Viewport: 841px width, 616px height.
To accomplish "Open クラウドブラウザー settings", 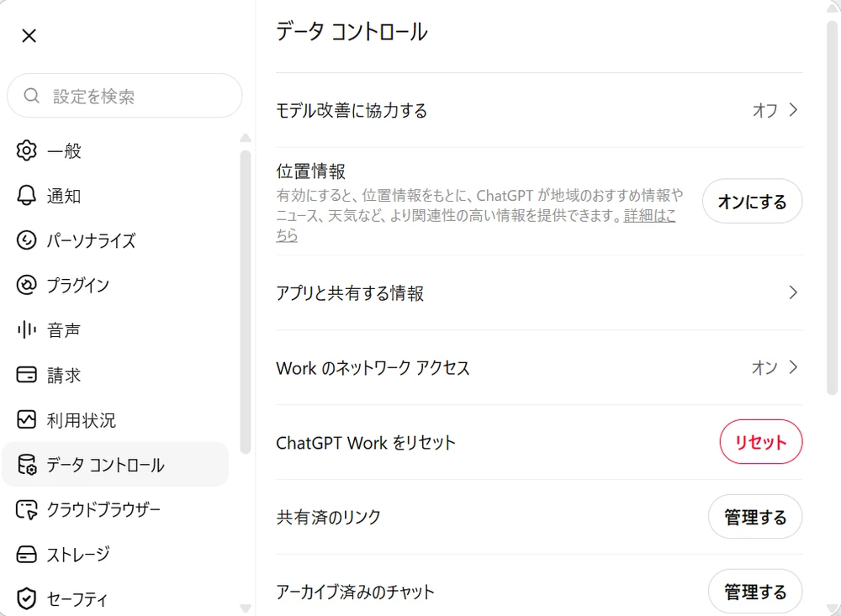I will (x=115, y=510).
